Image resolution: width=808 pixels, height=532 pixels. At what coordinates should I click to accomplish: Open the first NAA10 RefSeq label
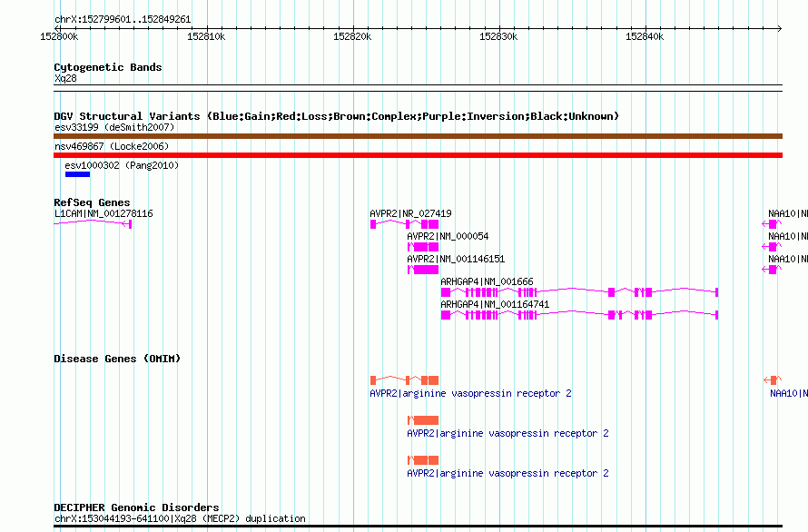tap(788, 213)
